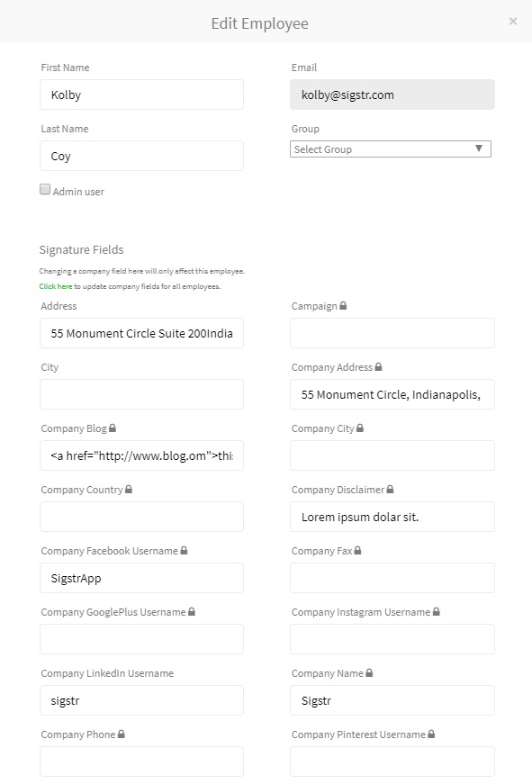Click the lock icon beside Company Facebook Username
Screen dimensions: 532x784
(x=184, y=550)
